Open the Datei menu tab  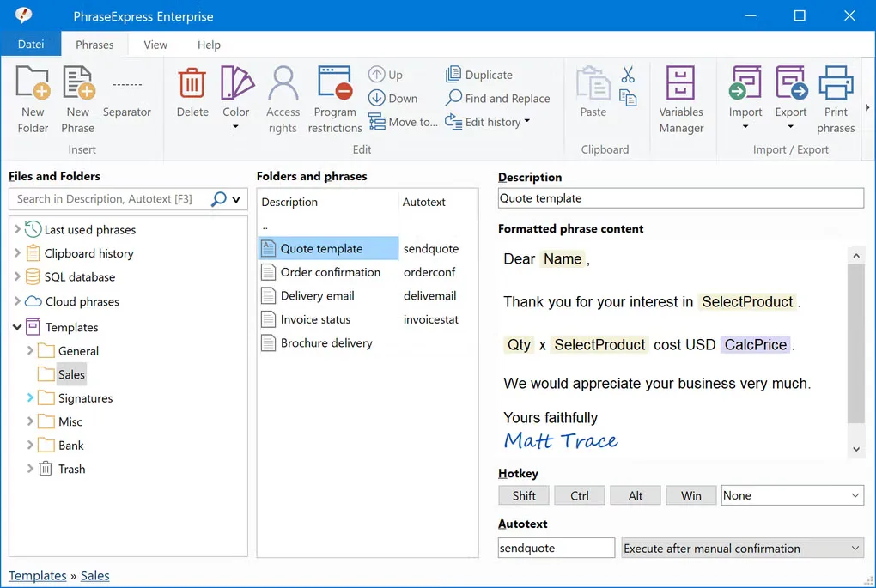coord(31,44)
